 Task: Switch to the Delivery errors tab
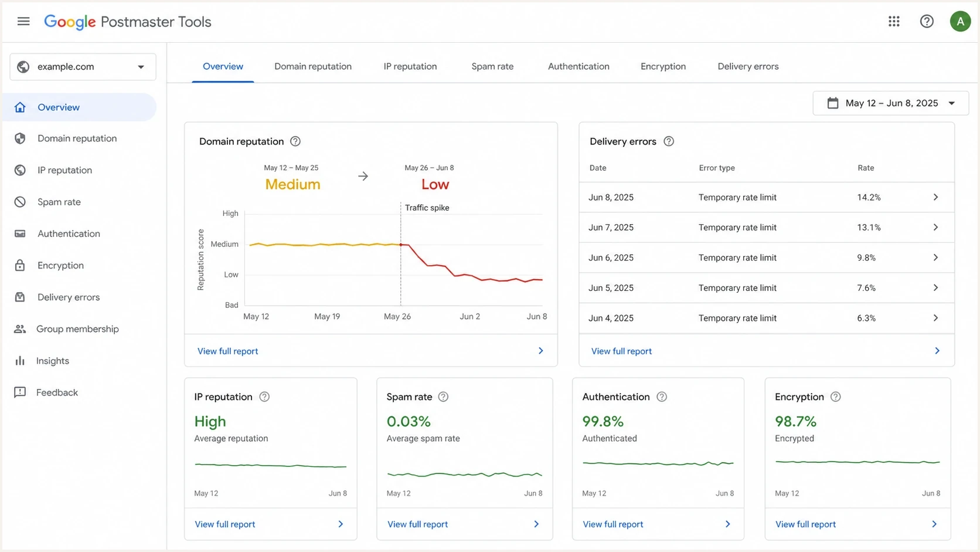click(748, 66)
